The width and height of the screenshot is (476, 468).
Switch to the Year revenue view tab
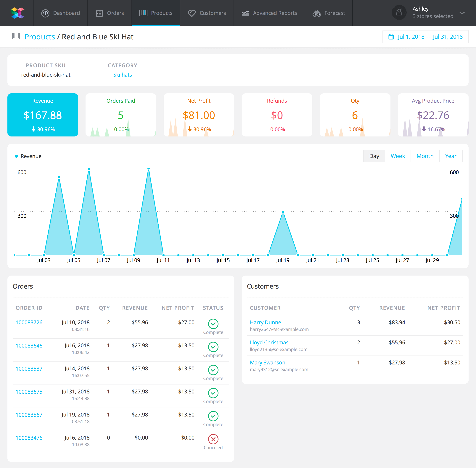point(450,156)
